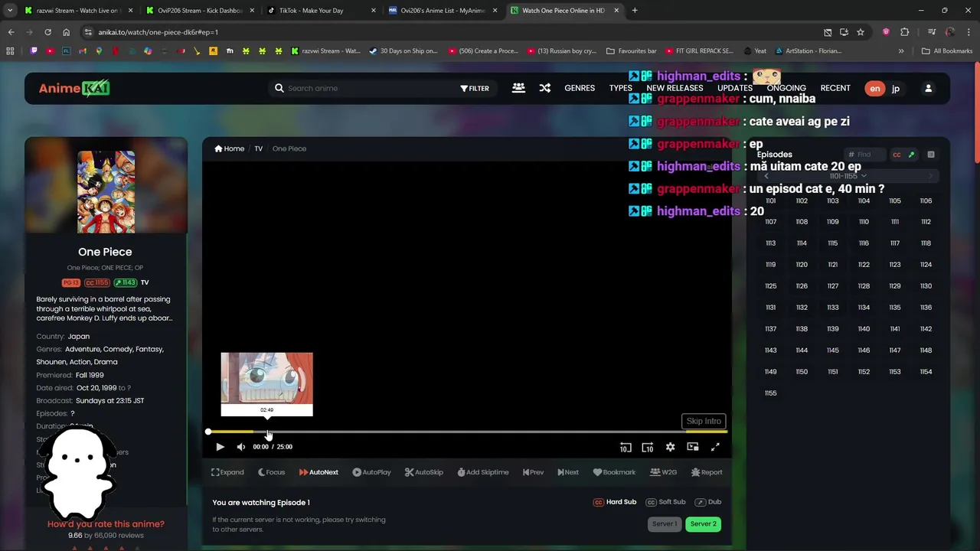Click the Skip Intro button
This screenshot has width=980, height=551.
[x=704, y=421]
